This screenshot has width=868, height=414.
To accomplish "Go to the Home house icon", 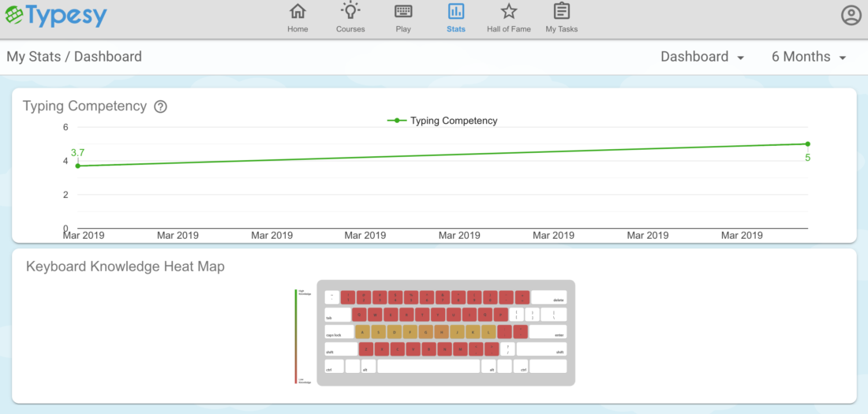I will [x=297, y=12].
